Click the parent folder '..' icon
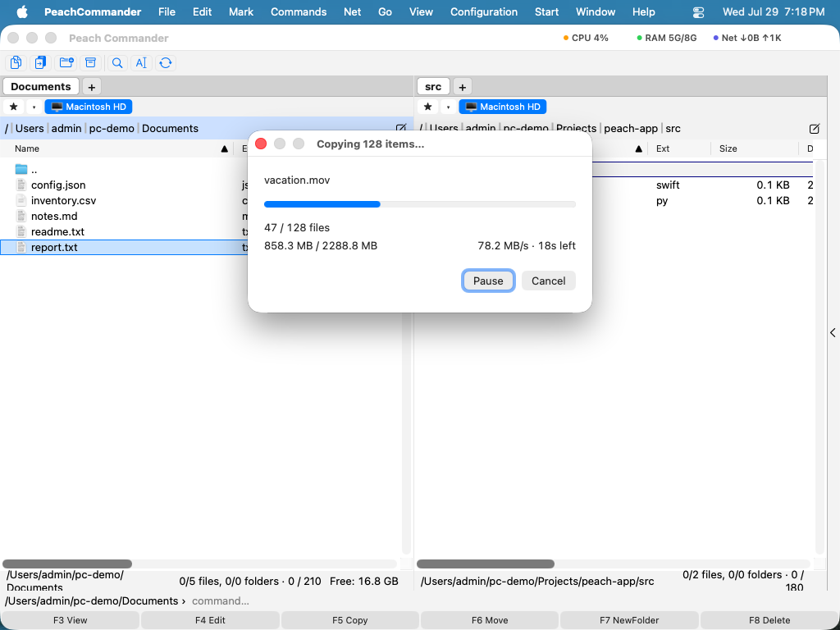The image size is (840, 630). click(x=21, y=169)
